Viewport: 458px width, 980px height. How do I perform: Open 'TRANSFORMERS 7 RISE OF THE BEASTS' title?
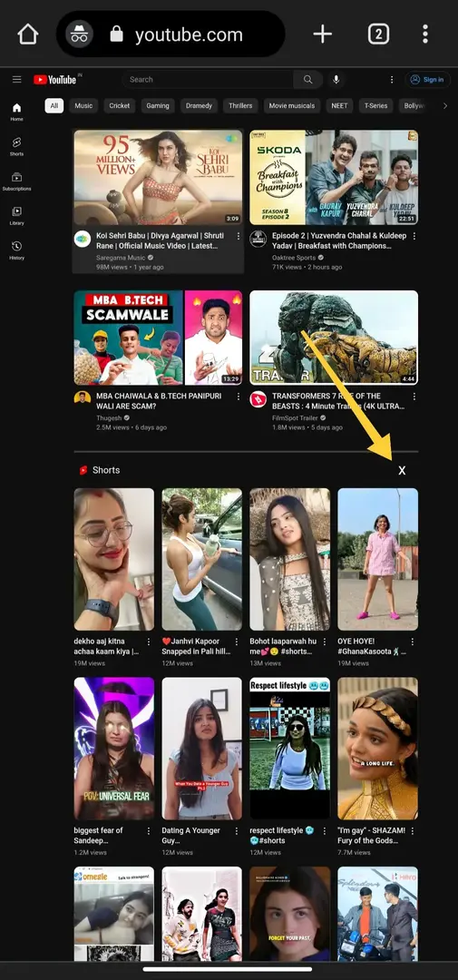(338, 401)
